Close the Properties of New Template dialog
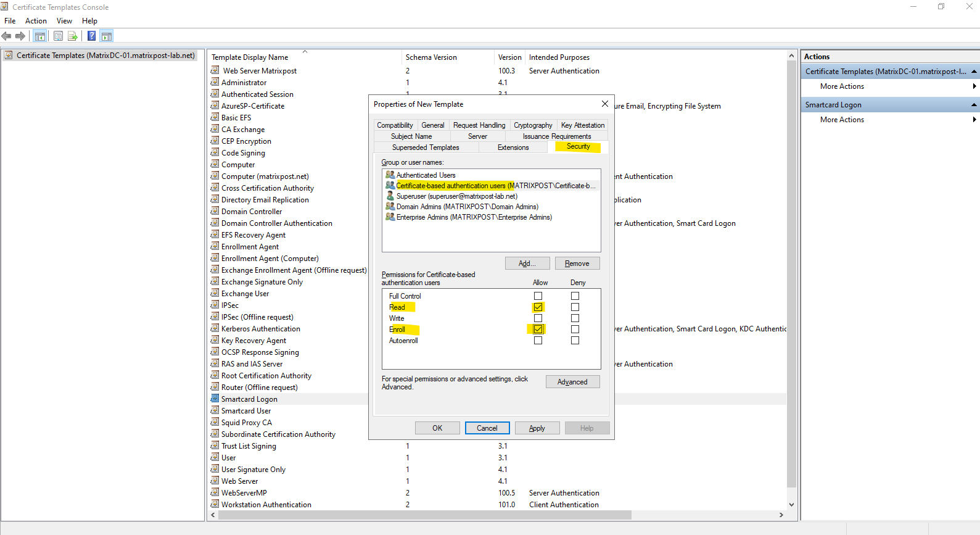980x535 pixels. coord(605,104)
